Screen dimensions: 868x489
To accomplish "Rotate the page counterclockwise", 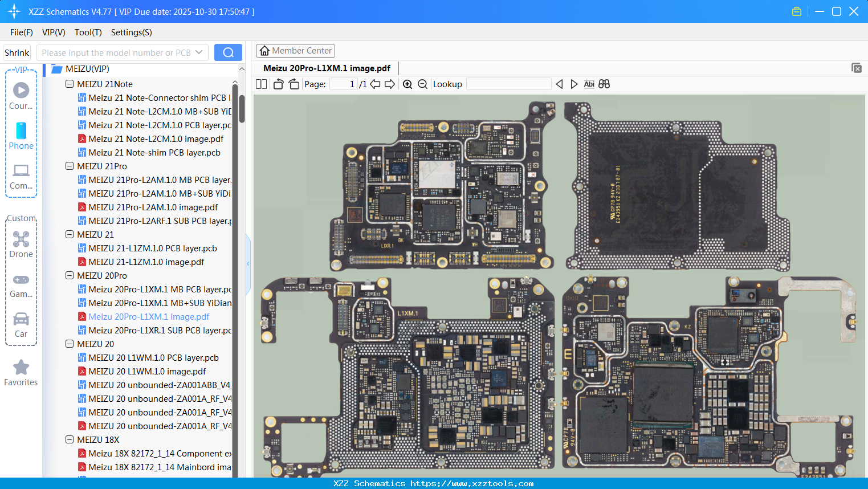I will tap(278, 84).
